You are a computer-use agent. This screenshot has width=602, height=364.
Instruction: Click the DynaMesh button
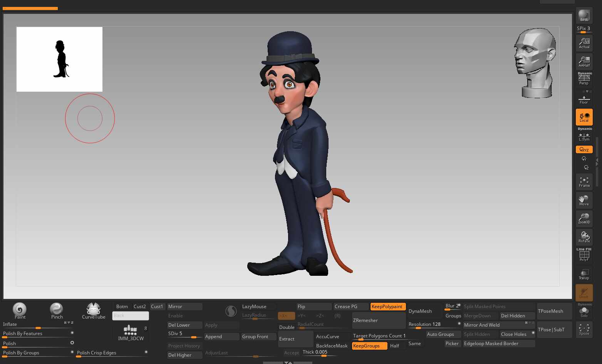click(x=424, y=311)
